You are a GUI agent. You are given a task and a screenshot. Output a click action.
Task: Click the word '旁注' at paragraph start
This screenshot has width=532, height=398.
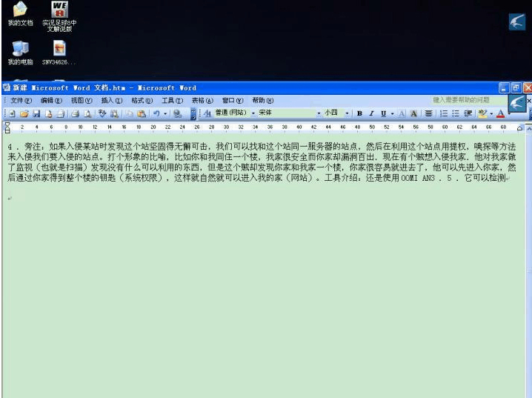33,147
